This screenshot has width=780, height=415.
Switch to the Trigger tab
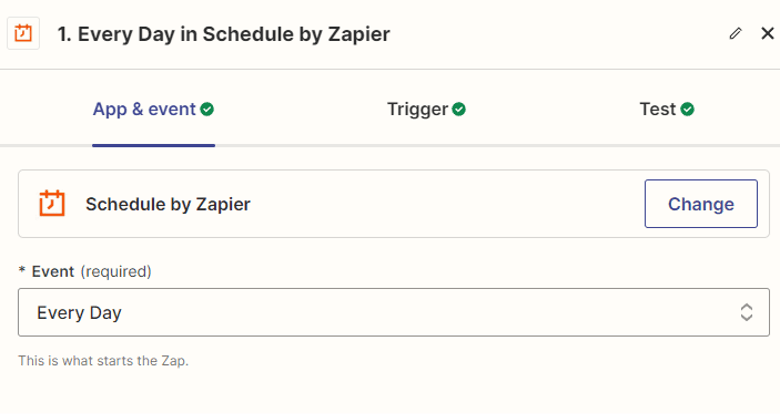click(x=426, y=109)
